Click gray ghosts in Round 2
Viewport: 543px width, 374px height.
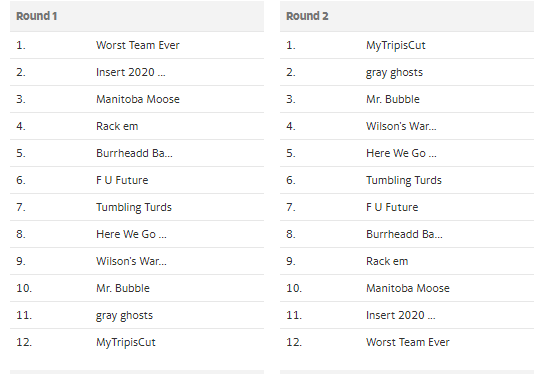[394, 72]
